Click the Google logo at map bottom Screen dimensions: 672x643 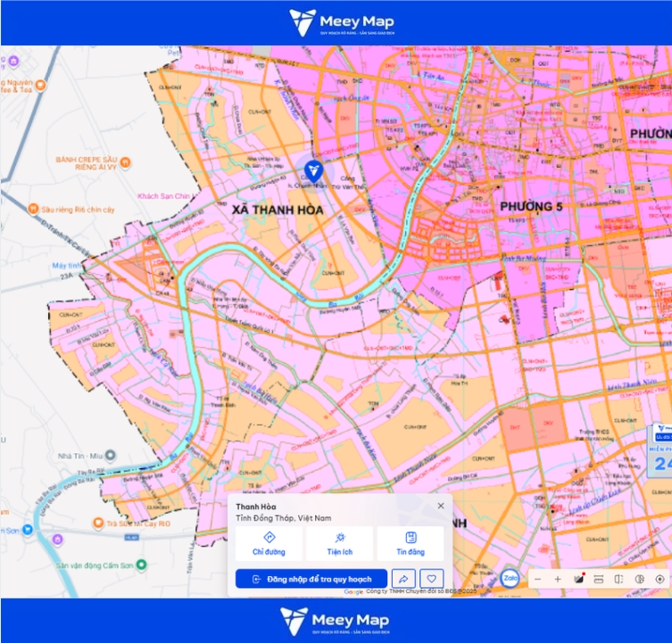353,592
